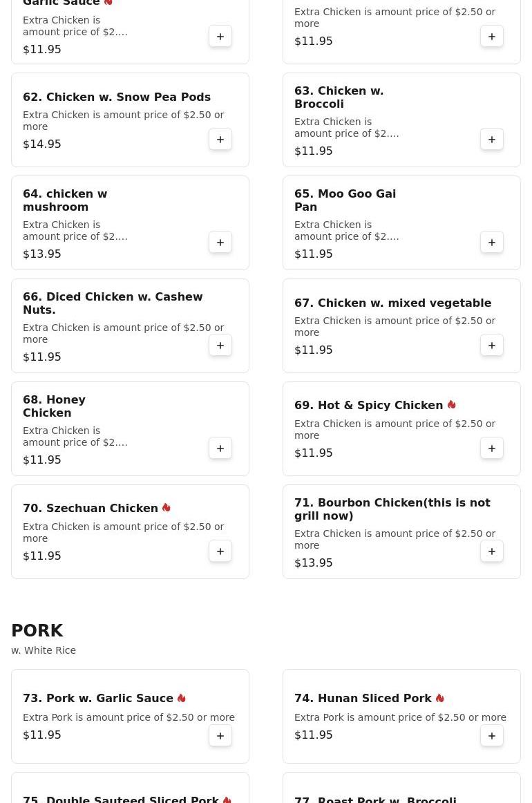The image size is (532, 803).
Task: Add 70. Szechuan Chicken to order
Action: click(x=220, y=551)
